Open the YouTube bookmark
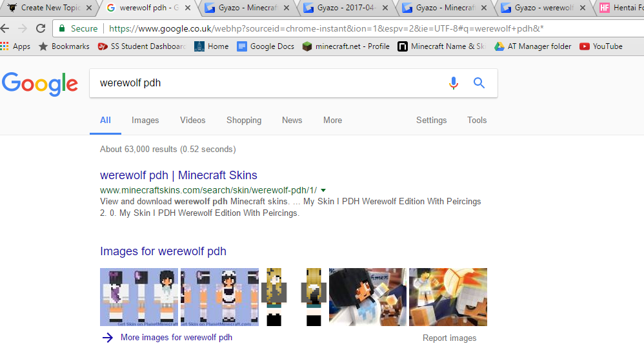 (x=601, y=46)
